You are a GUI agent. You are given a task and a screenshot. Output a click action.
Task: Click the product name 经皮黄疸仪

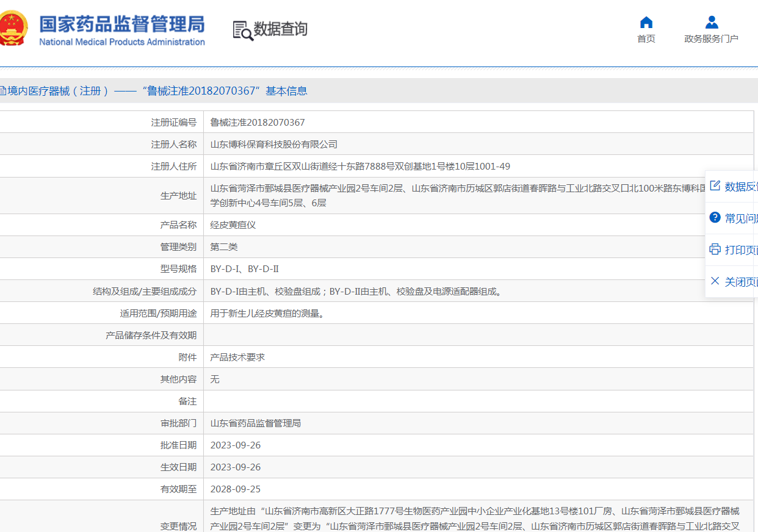pyautogui.click(x=233, y=225)
